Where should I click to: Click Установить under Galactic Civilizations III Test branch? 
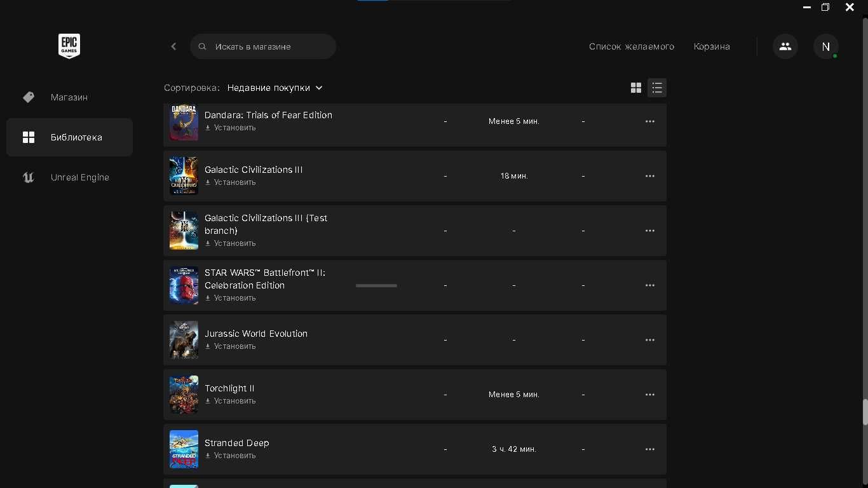point(230,243)
